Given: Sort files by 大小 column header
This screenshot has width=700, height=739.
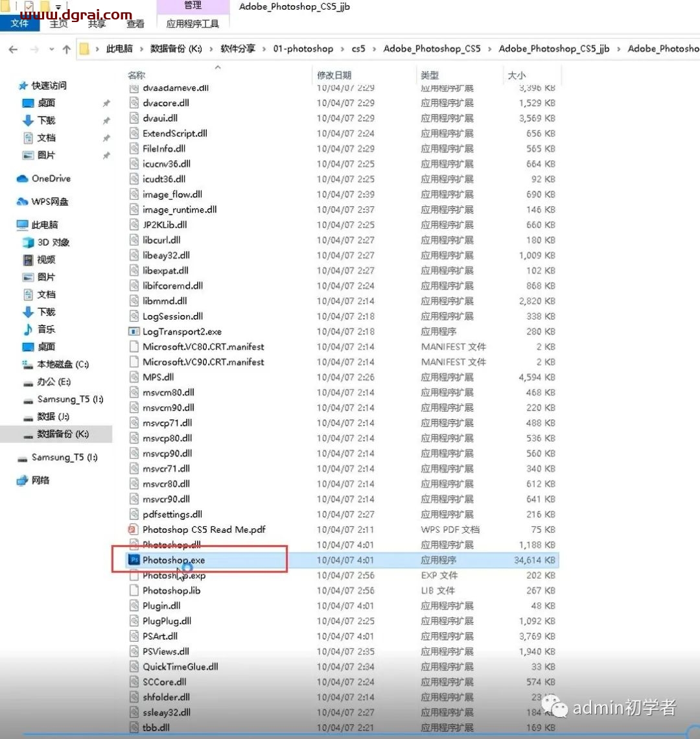Looking at the screenshot, I should pos(517,75).
